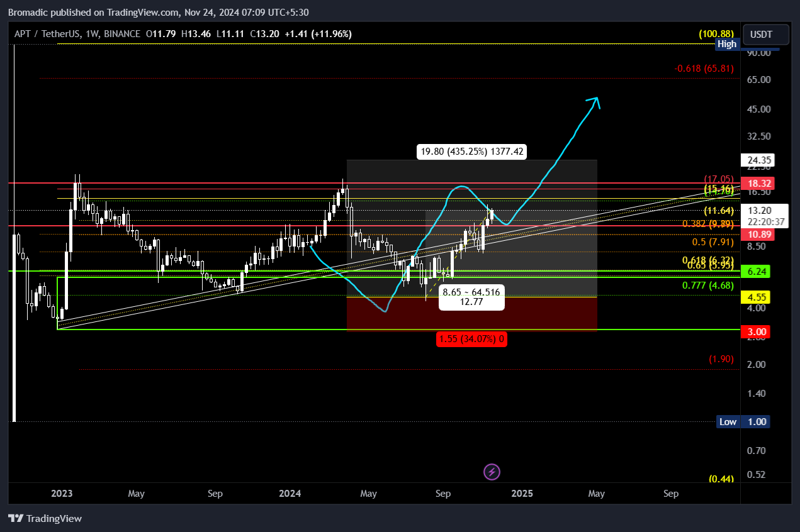The image size is (800, 532).
Task: Click the 2023 time axis label
Action: 62,494
